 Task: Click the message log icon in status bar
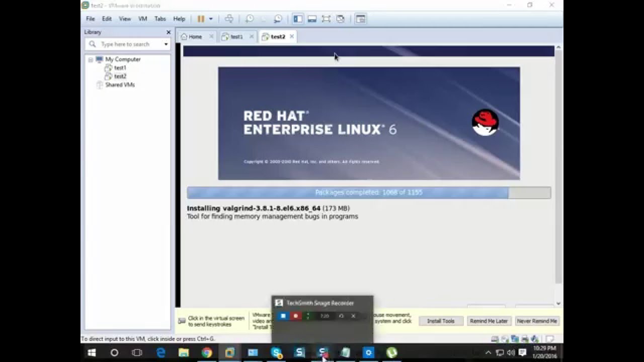pyautogui.click(x=550, y=339)
